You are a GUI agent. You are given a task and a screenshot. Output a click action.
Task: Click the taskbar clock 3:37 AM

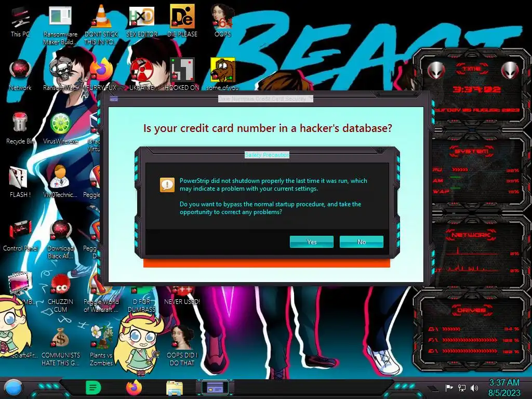point(504,383)
